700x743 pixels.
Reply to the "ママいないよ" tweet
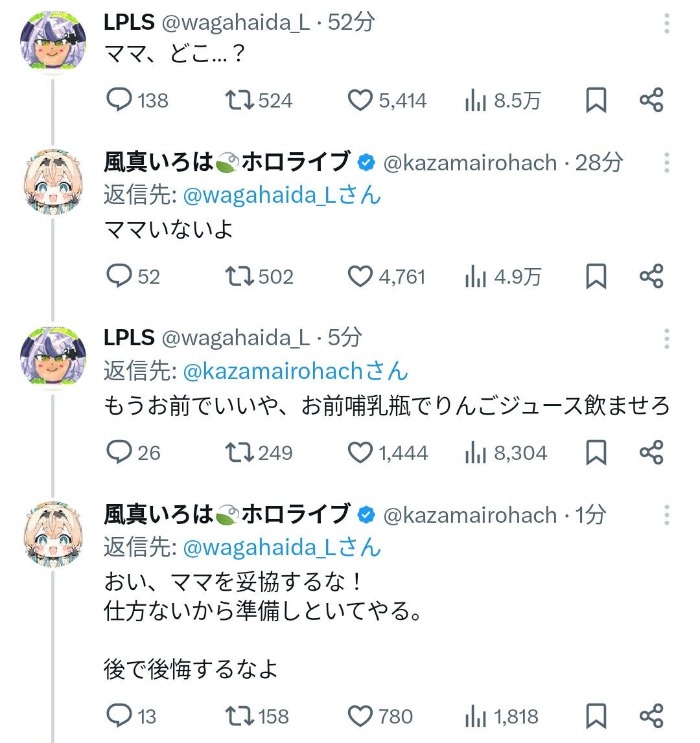(119, 277)
